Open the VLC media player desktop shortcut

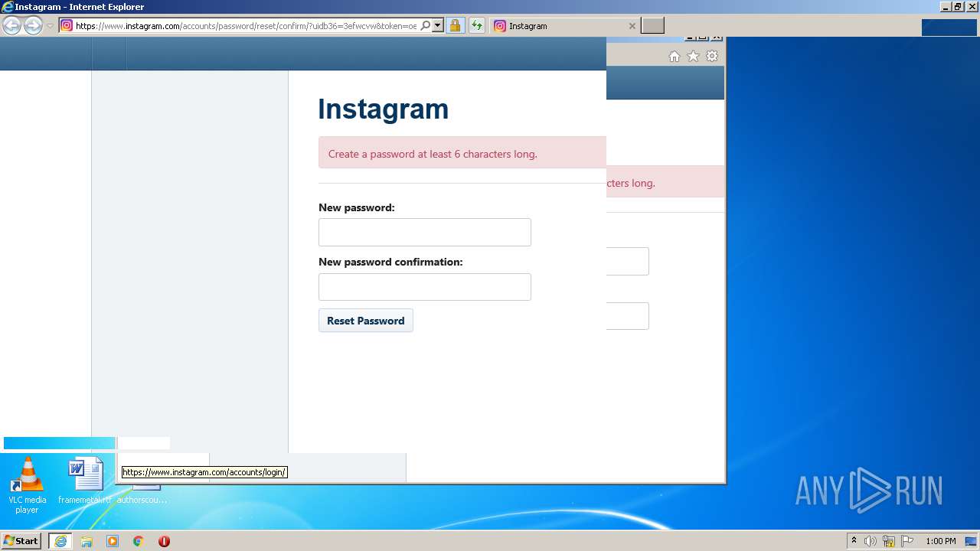tap(28, 485)
